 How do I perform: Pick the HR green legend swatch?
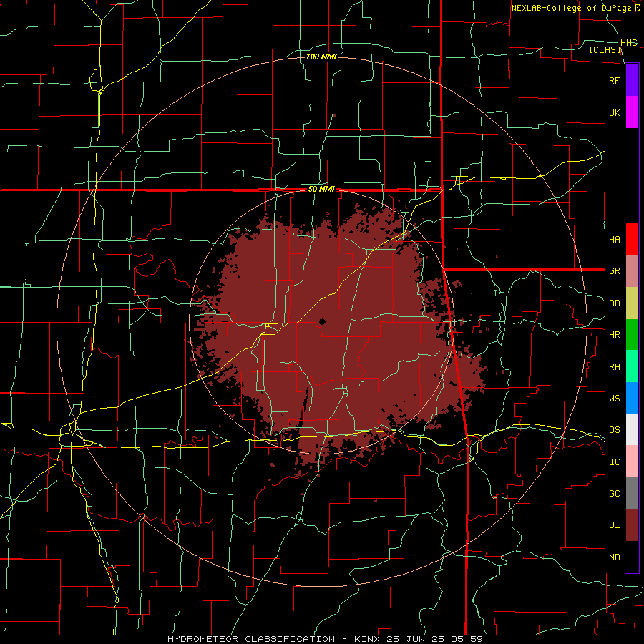[632, 334]
